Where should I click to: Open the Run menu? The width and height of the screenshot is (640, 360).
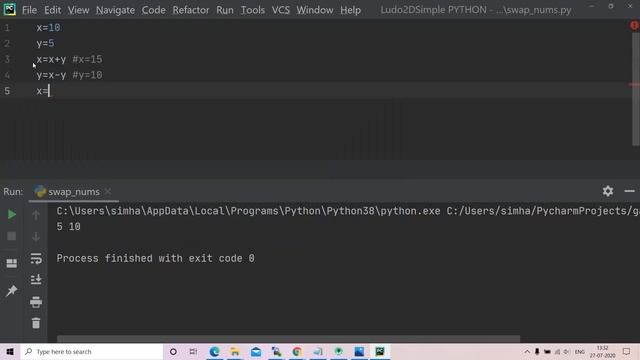click(x=224, y=10)
